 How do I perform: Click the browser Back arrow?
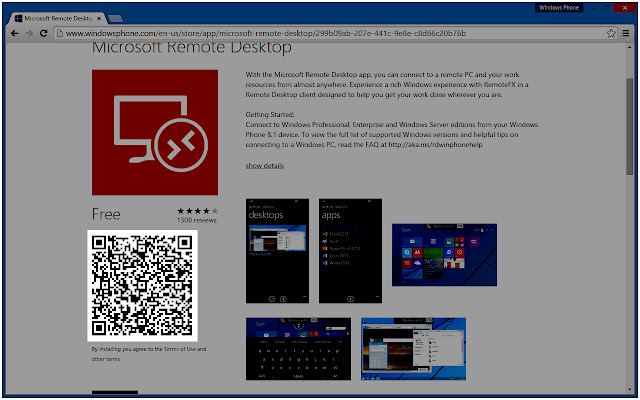[x=15, y=33]
